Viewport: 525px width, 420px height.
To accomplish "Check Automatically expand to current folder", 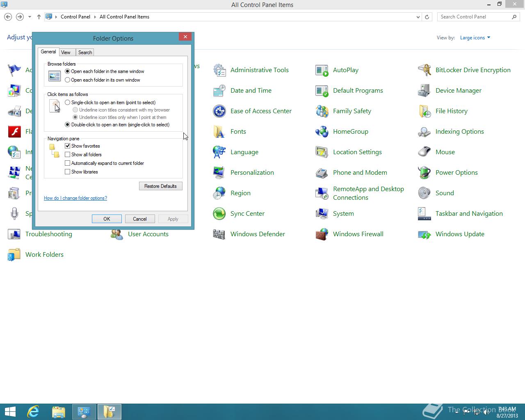I will [x=68, y=163].
